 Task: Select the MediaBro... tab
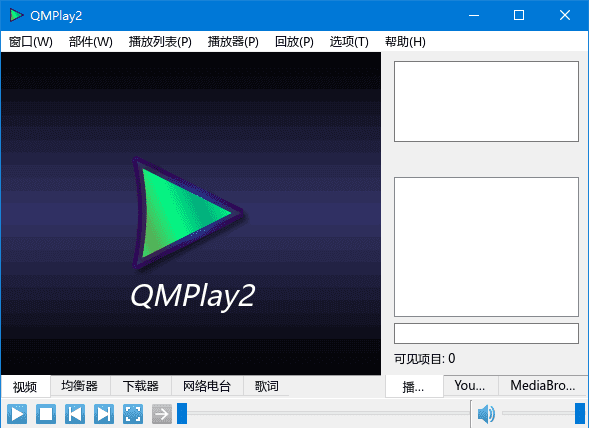[543, 386]
